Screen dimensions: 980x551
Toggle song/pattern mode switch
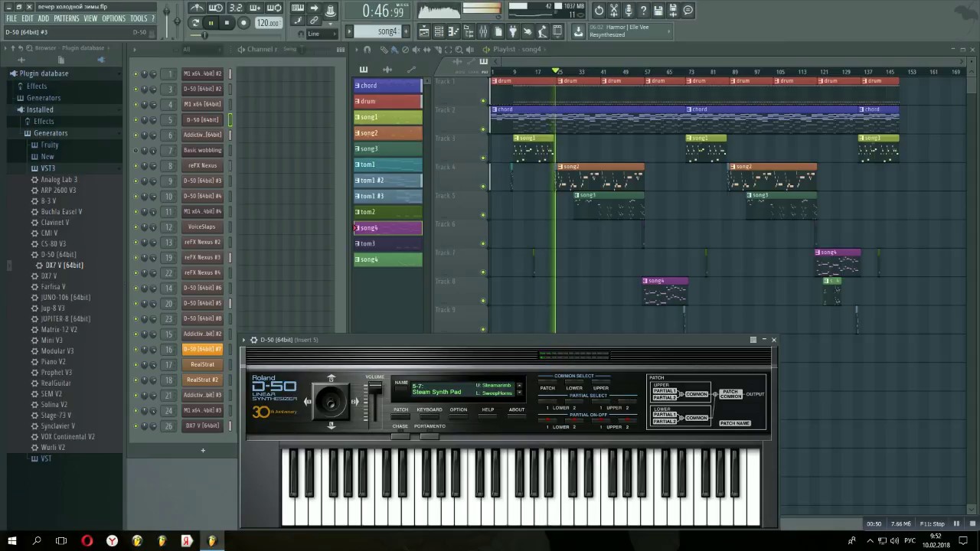tap(194, 23)
